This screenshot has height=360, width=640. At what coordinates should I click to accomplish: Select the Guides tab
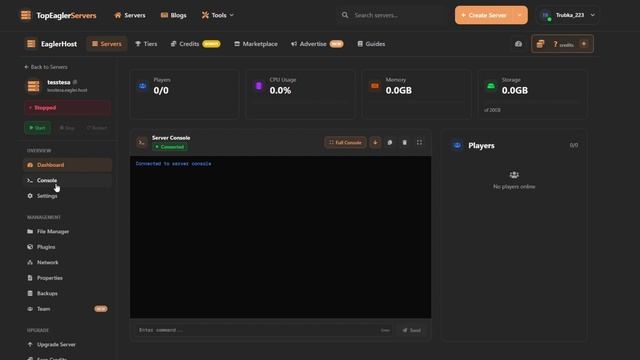point(371,44)
